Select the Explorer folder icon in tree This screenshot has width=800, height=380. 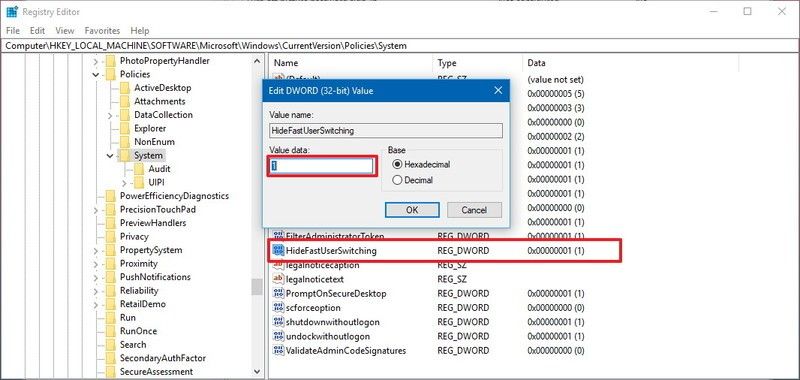point(125,129)
